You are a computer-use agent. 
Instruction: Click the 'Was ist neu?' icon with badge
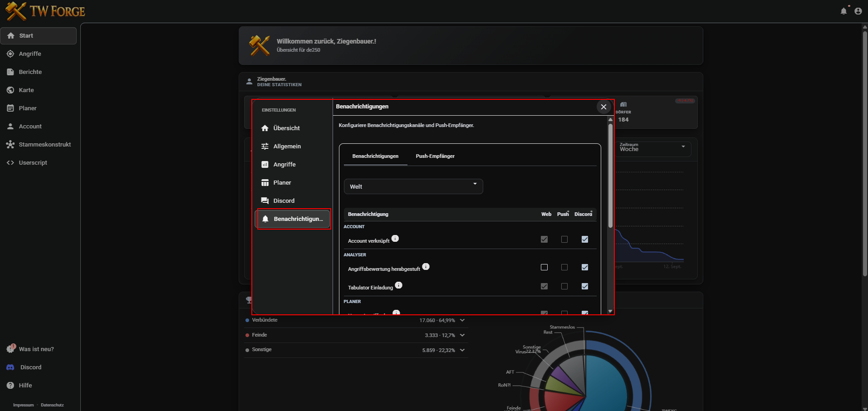[11, 349]
